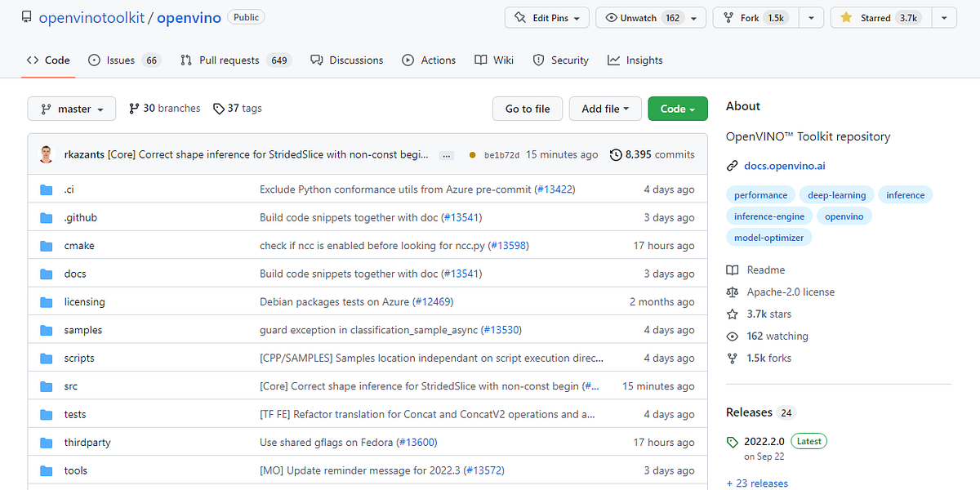980x490 pixels.
Task: Open pull request #13422 link
Action: coord(555,189)
